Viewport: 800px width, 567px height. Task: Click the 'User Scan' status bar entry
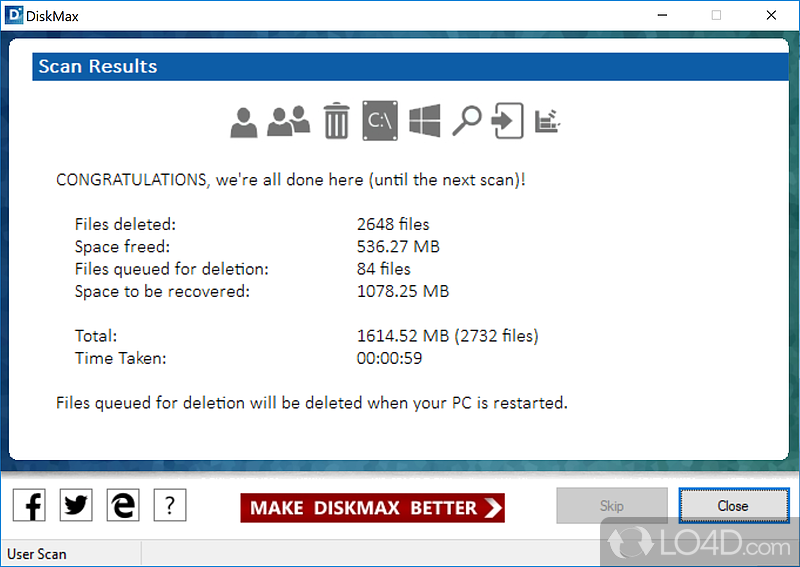[x=37, y=554]
